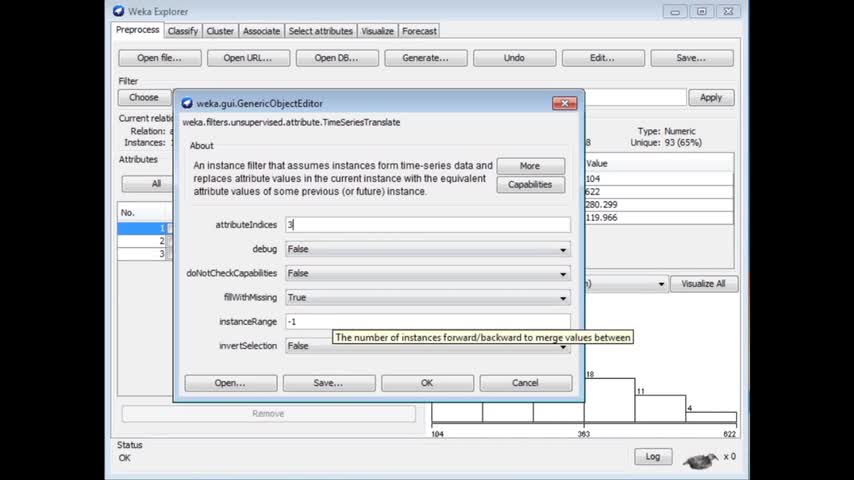Click the Edit... button
Viewport: 854px width, 480px height.
(603, 58)
